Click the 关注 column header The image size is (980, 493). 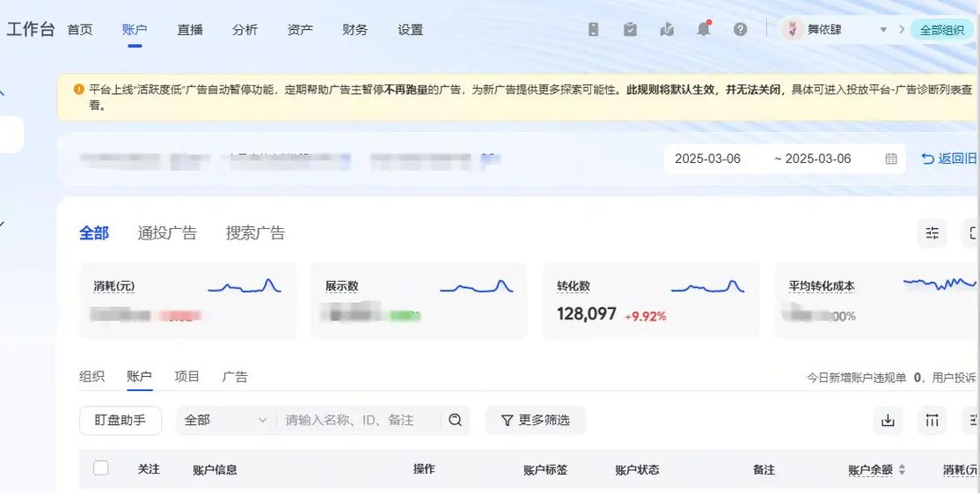point(149,469)
